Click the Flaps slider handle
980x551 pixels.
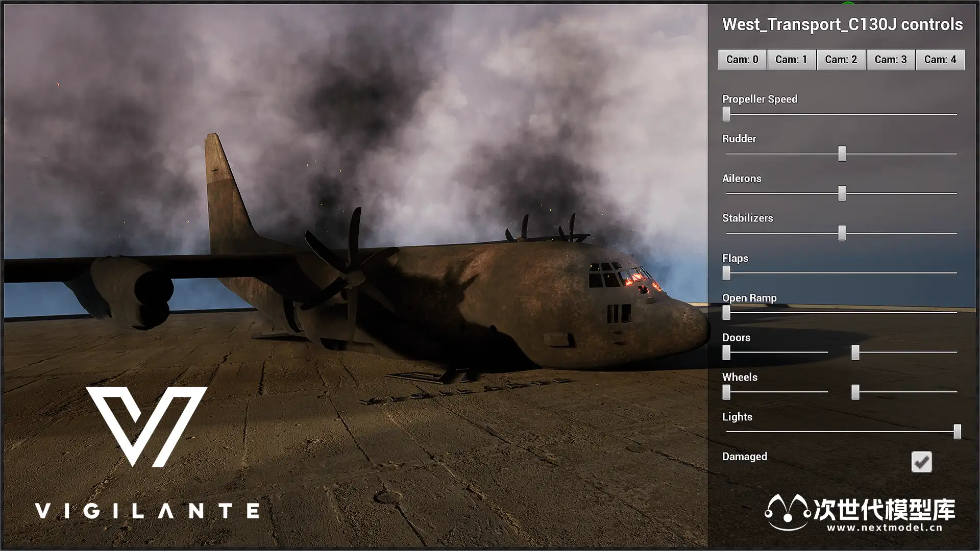726,273
